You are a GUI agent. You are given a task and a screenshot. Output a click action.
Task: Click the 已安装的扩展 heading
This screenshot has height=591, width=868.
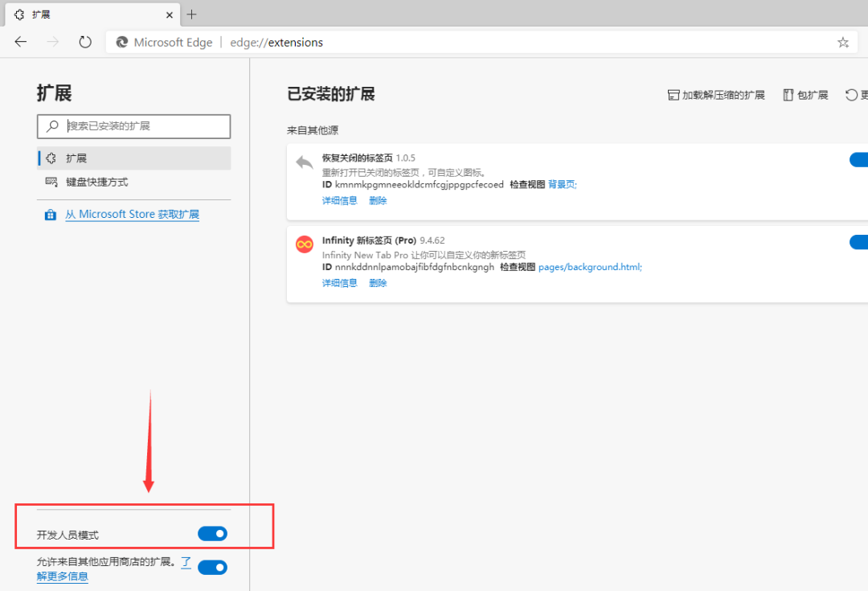coord(331,94)
